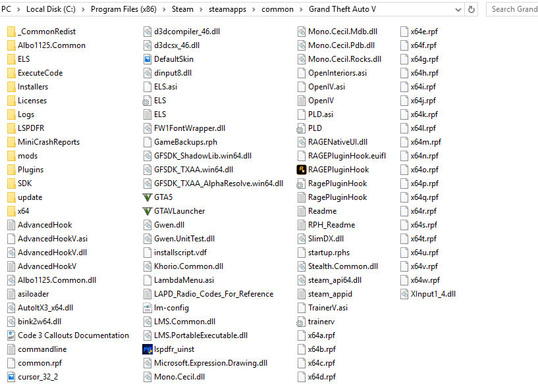Select the trainerv settings file icon
Viewport: 538px width, 392px height.
coord(300,322)
